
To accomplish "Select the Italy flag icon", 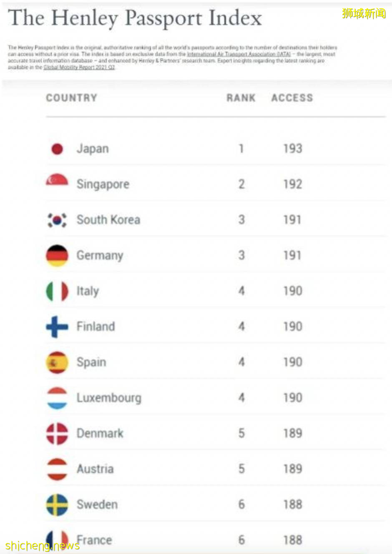I will pos(57,291).
